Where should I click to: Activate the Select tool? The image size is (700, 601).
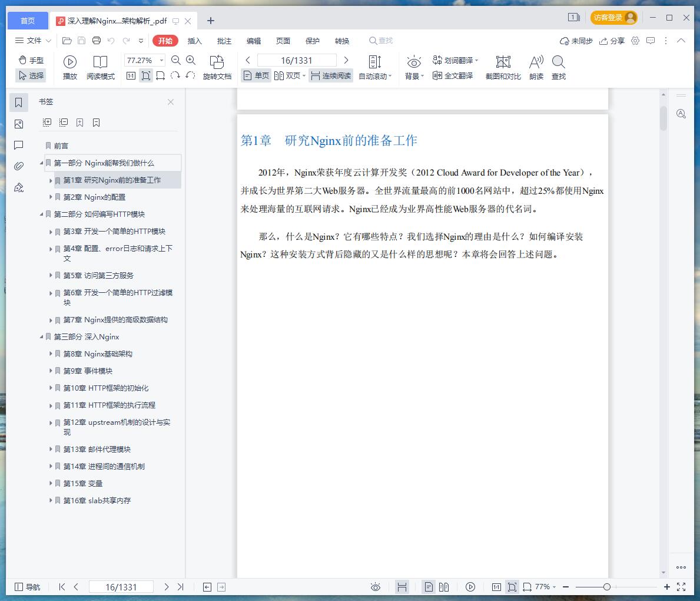coord(31,75)
